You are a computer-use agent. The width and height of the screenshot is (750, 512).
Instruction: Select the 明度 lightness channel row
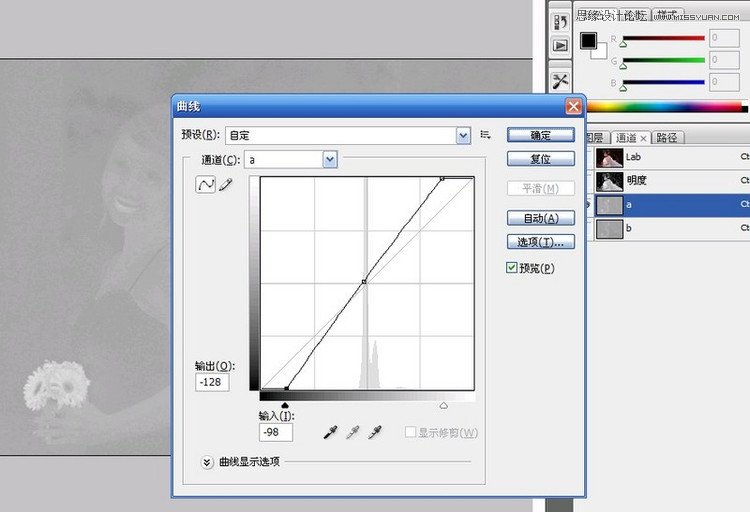click(x=668, y=180)
